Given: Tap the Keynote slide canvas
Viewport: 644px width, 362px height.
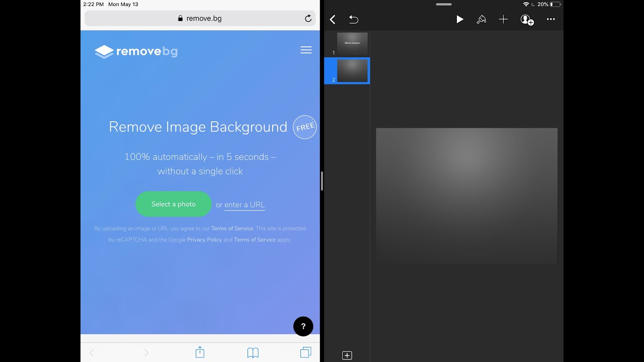Looking at the screenshot, I should (466, 196).
